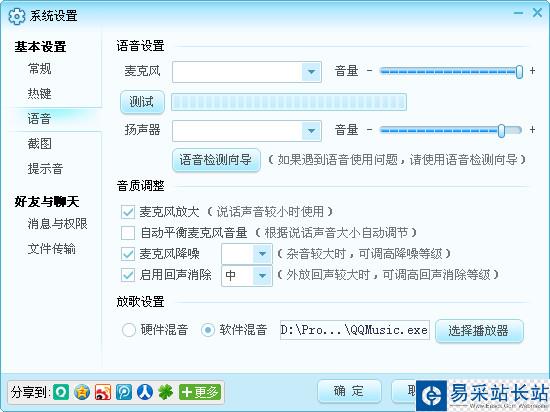The height and width of the screenshot is (412, 550).
Task: Open 常规 settings page
Action: 39,69
